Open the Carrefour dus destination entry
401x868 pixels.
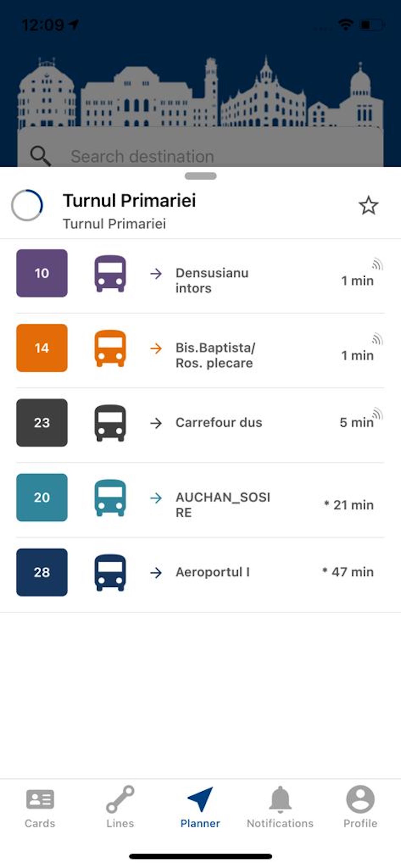tap(219, 423)
